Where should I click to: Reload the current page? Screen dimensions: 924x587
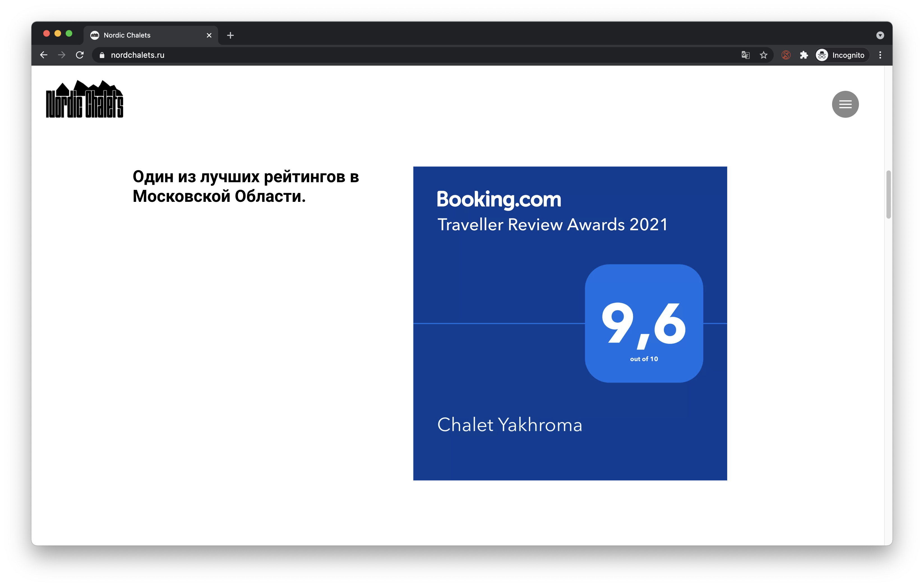click(x=80, y=55)
